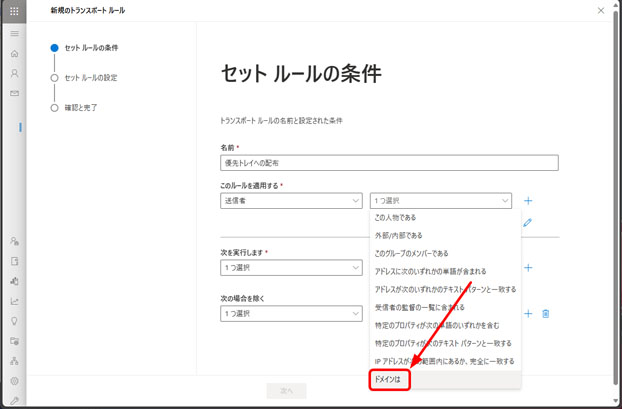The height and width of the screenshot is (409, 622).
Task: Open the Home icon in sidebar
Action: [x=15, y=53]
